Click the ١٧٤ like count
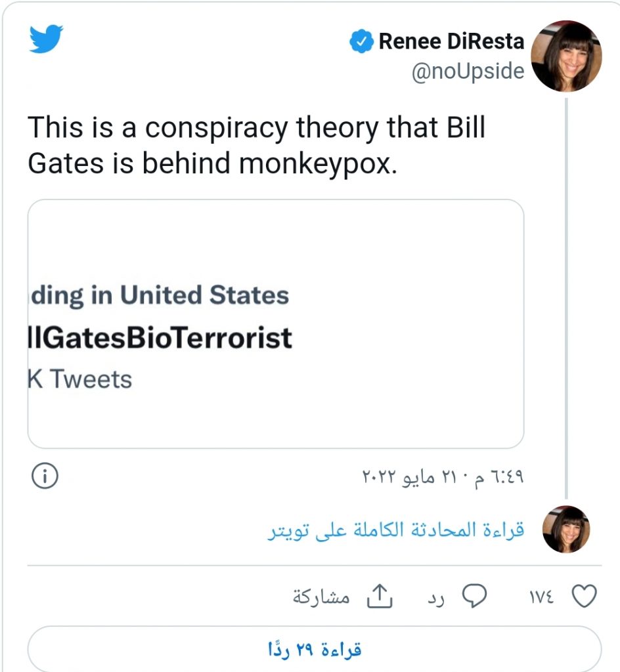 click(541, 597)
